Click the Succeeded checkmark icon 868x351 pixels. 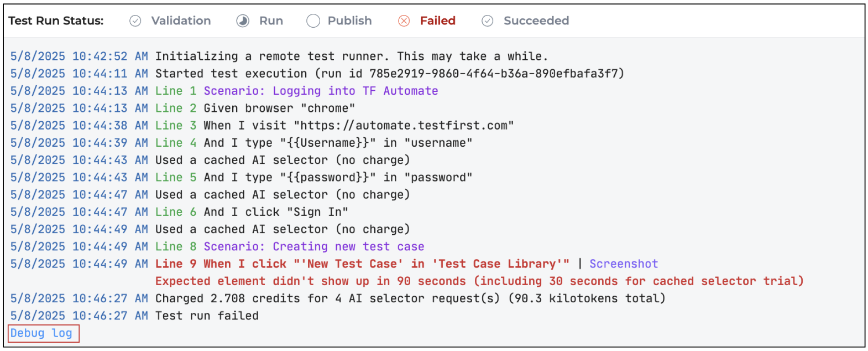pos(487,21)
